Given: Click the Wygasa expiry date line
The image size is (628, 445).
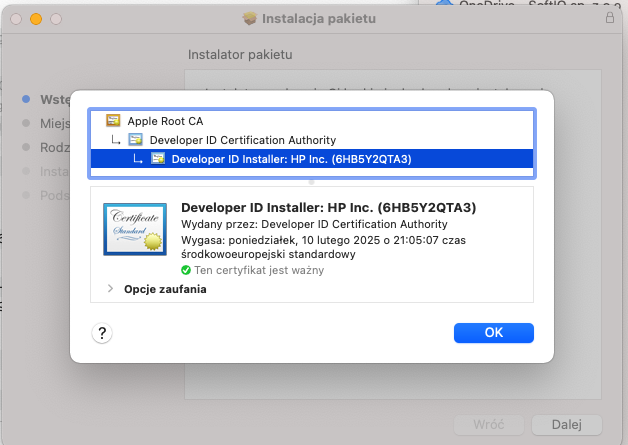Looking at the screenshot, I should [x=323, y=247].
